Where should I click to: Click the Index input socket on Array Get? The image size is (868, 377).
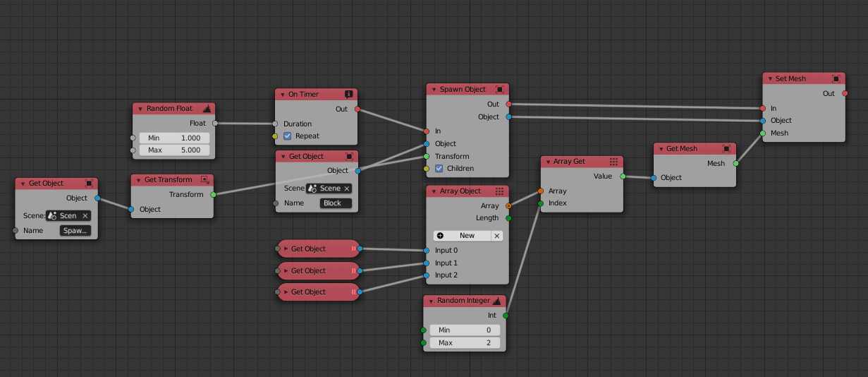(541, 203)
